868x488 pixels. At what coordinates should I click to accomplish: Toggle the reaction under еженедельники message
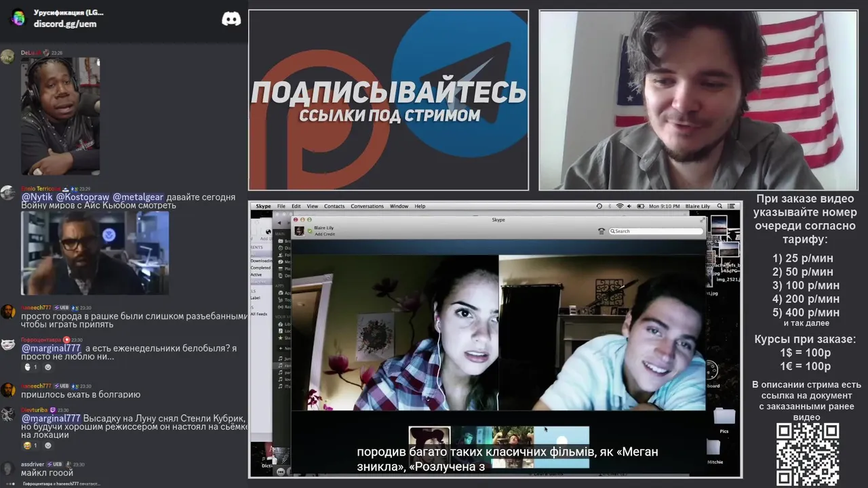click(x=31, y=367)
